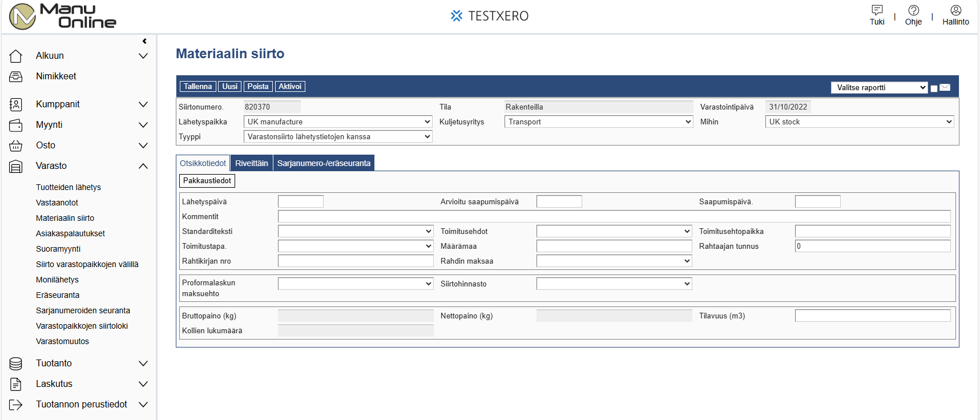Click the Osto basket icon
The height and width of the screenshot is (420, 980).
(16, 146)
